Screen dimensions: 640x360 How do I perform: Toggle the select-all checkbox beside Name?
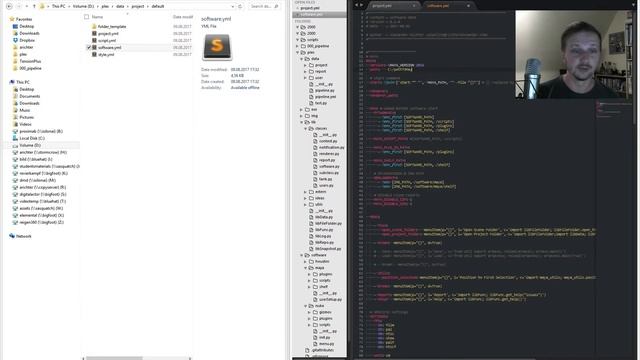click(x=87, y=17)
